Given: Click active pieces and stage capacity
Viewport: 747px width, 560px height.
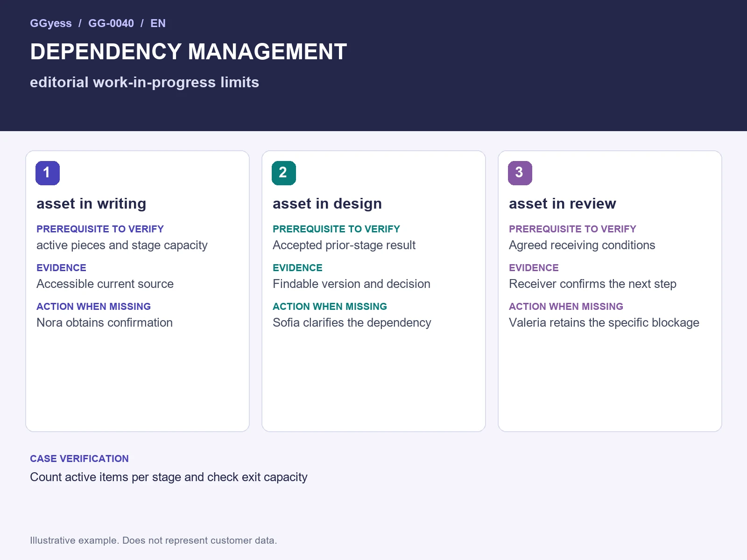Looking at the screenshot, I should pyautogui.click(x=122, y=245).
